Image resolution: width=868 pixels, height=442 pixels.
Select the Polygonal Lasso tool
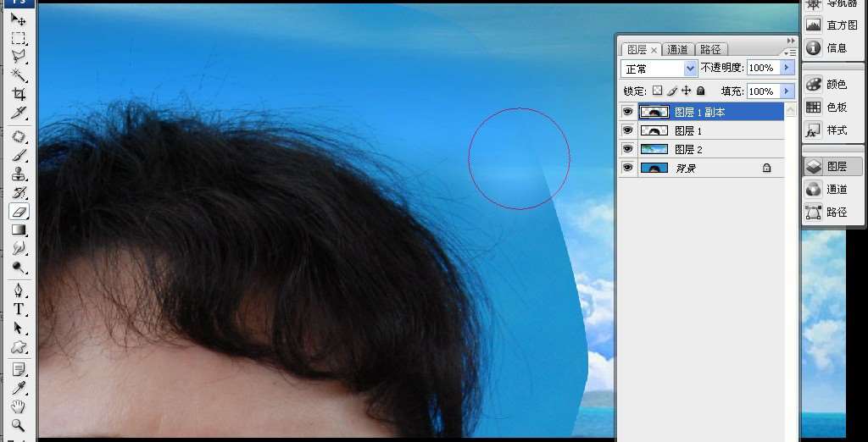click(x=19, y=56)
